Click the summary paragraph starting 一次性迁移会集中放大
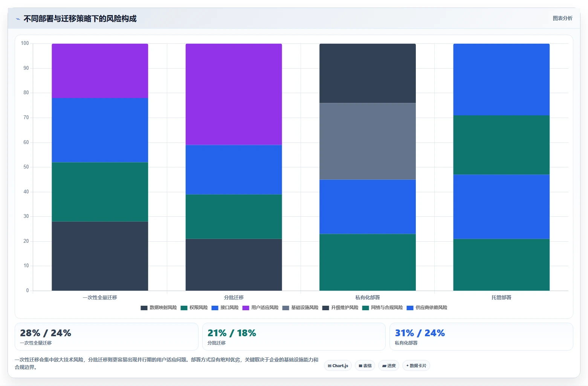Viewport: 588px width, 386px height. 166,363
